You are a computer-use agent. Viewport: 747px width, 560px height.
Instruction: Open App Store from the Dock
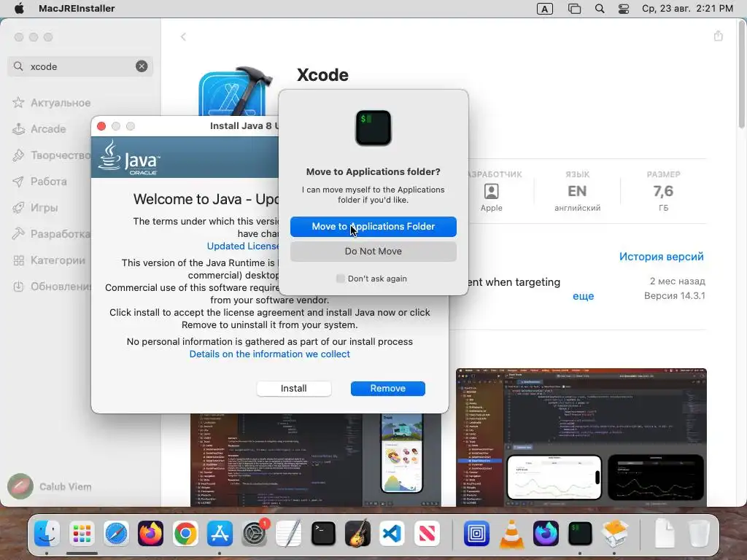pos(220,533)
